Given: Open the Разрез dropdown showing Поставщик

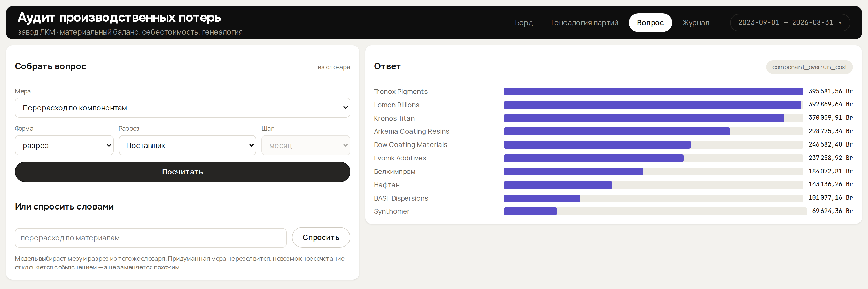Looking at the screenshot, I should pyautogui.click(x=187, y=145).
